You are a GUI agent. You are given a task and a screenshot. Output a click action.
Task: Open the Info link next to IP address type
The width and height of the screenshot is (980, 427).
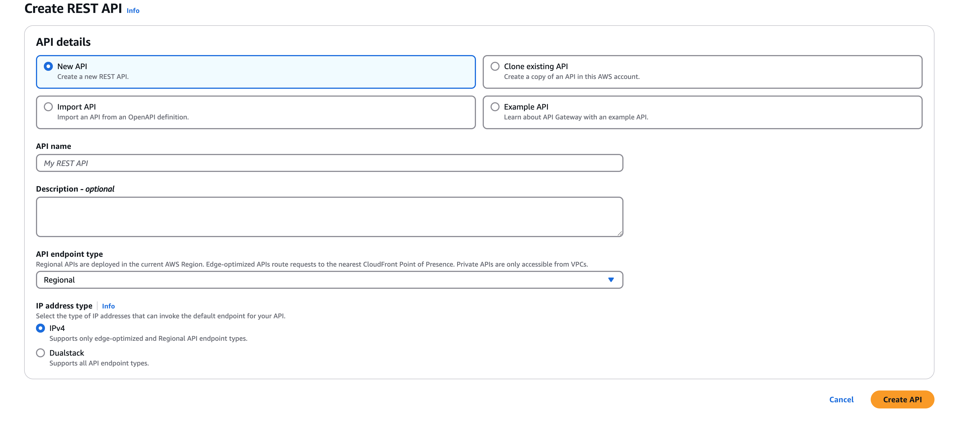pyautogui.click(x=108, y=306)
